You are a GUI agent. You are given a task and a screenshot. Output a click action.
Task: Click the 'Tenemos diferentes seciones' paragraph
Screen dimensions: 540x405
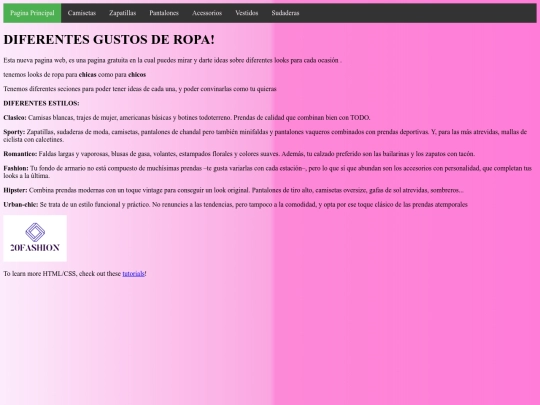[140, 89]
